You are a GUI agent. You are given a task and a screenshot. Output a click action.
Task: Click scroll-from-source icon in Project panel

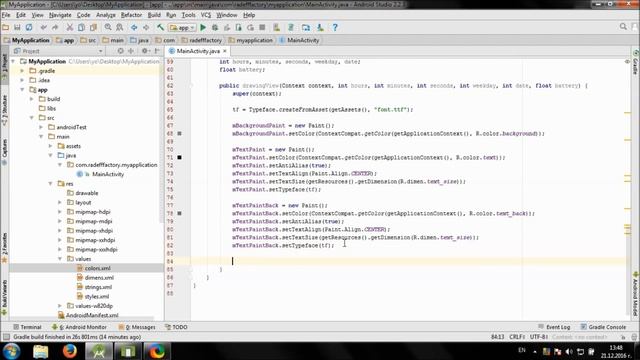tap(120, 51)
